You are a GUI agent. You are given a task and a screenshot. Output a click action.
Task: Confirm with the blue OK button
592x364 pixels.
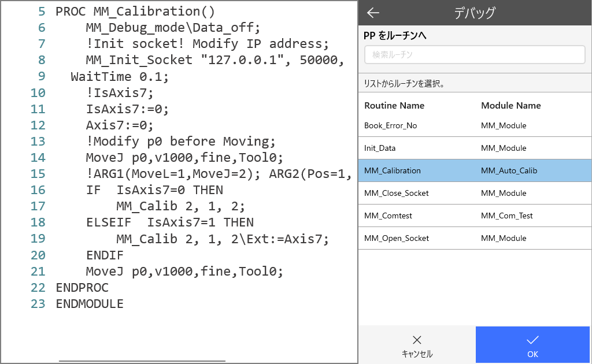(532, 345)
